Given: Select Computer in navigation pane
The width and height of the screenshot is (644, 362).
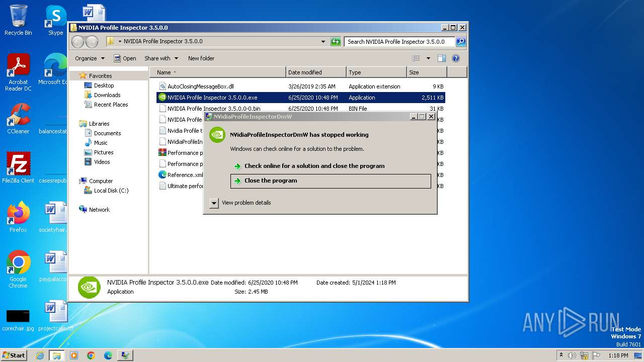Looking at the screenshot, I should (101, 181).
